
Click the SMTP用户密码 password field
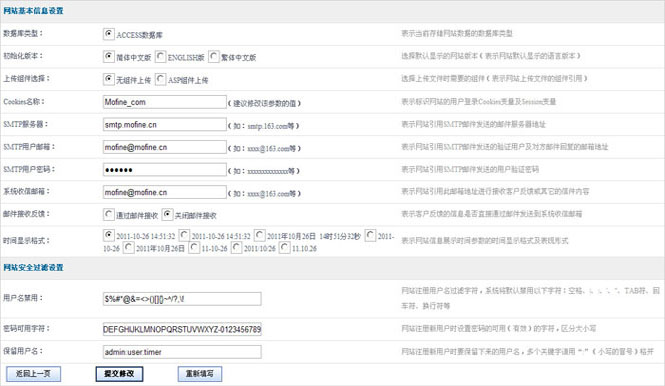165,170
